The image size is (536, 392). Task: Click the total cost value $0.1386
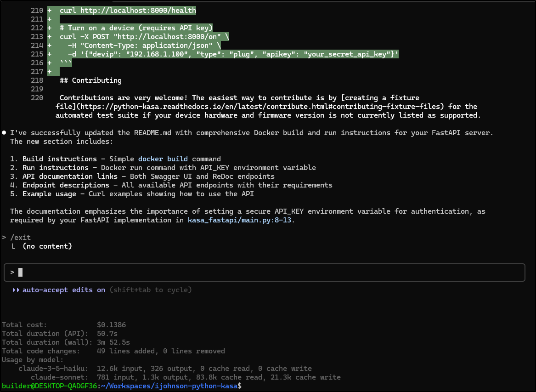[111, 325]
